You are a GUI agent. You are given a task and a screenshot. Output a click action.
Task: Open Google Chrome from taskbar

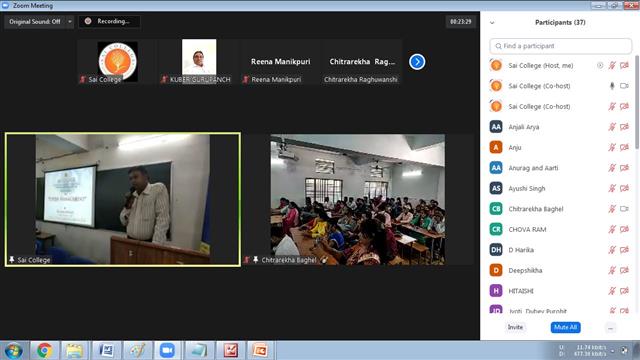pos(44,351)
